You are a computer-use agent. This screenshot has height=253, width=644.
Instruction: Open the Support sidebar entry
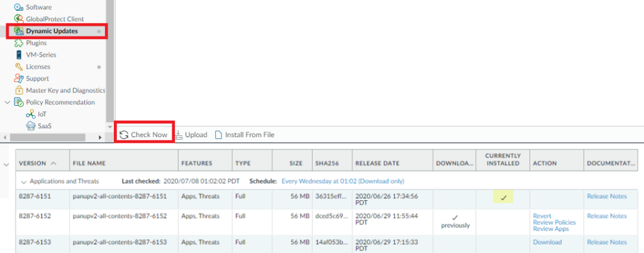click(x=37, y=79)
